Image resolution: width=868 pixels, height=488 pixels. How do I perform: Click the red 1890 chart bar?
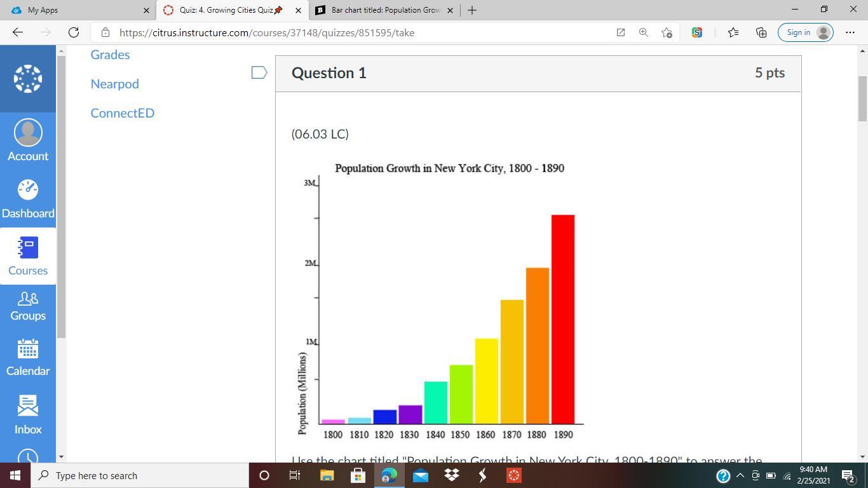coord(562,318)
